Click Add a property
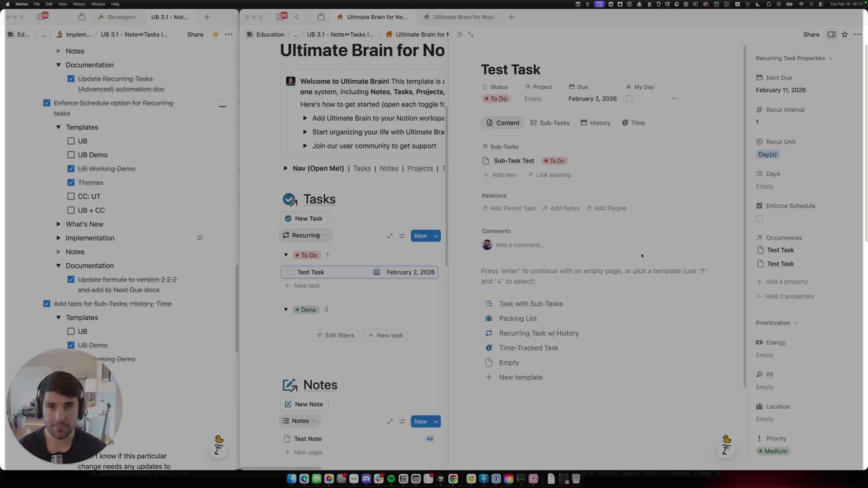The image size is (868, 488). [782, 281]
